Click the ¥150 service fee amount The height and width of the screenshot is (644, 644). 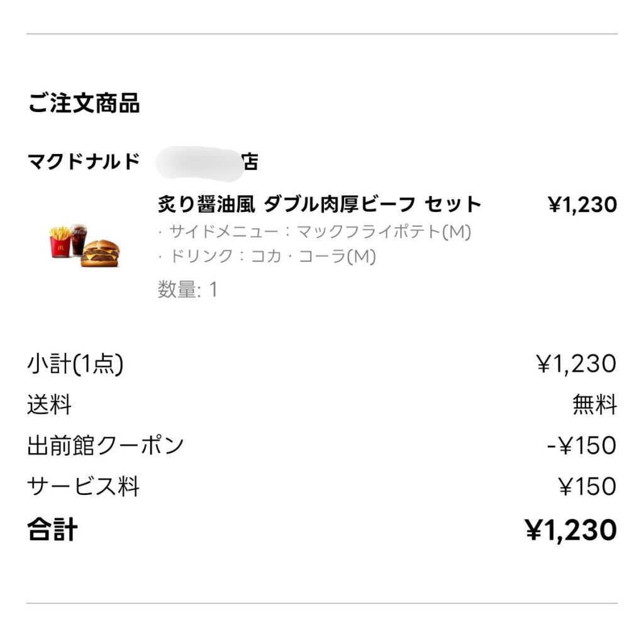[587, 487]
